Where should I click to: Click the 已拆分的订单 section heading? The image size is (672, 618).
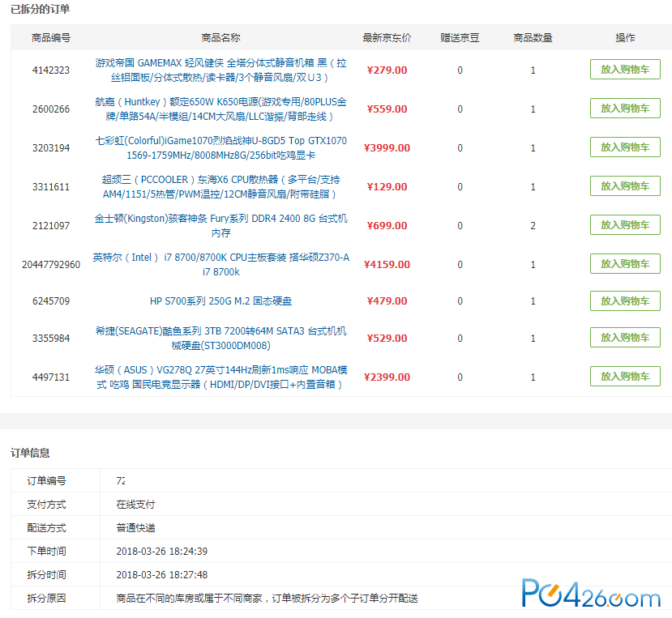[41, 9]
